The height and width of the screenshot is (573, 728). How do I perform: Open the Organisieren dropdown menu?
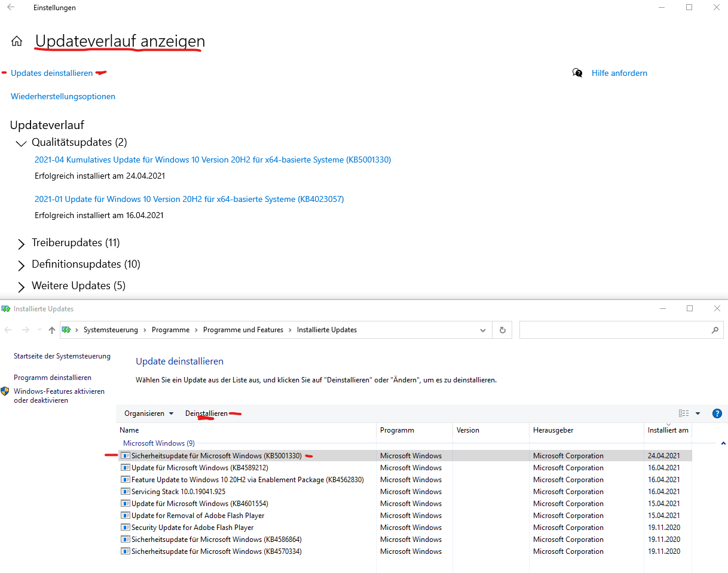(149, 413)
